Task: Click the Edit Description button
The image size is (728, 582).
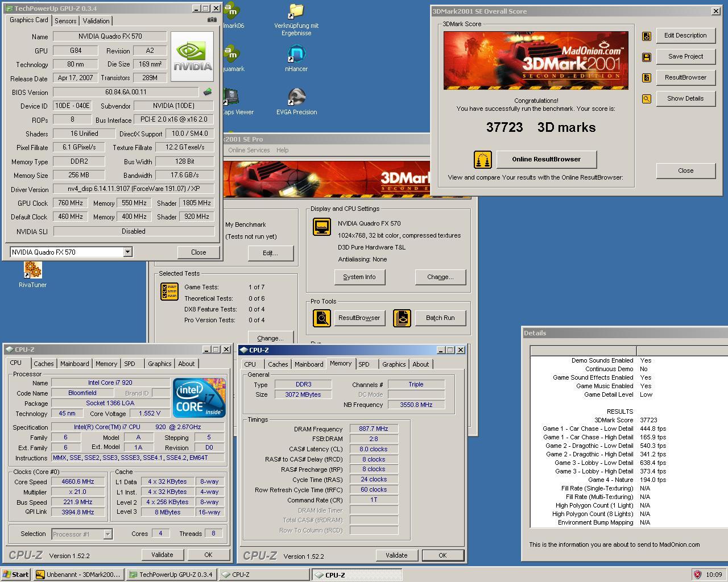Action: coord(685,36)
